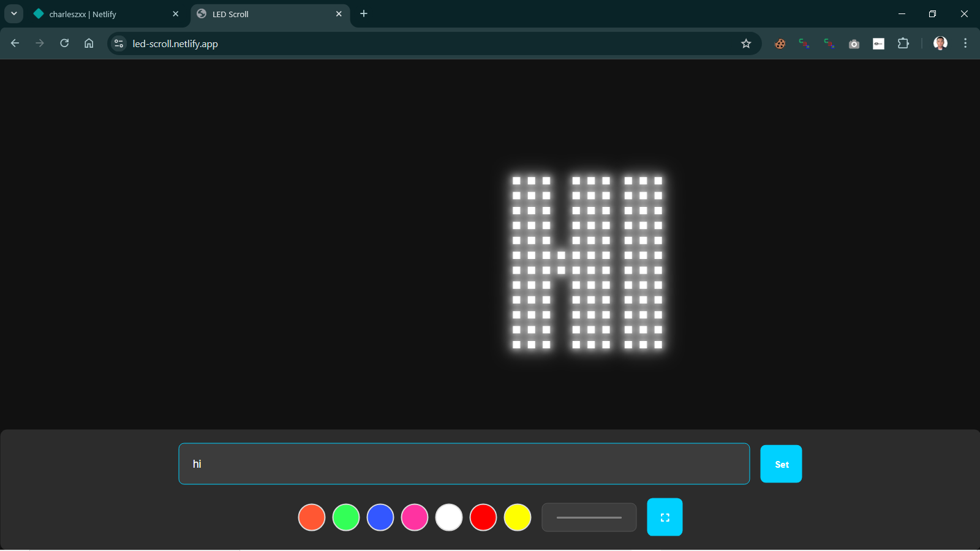Close the charleszxx Netlify tab
The image size is (980, 551).
click(176, 13)
